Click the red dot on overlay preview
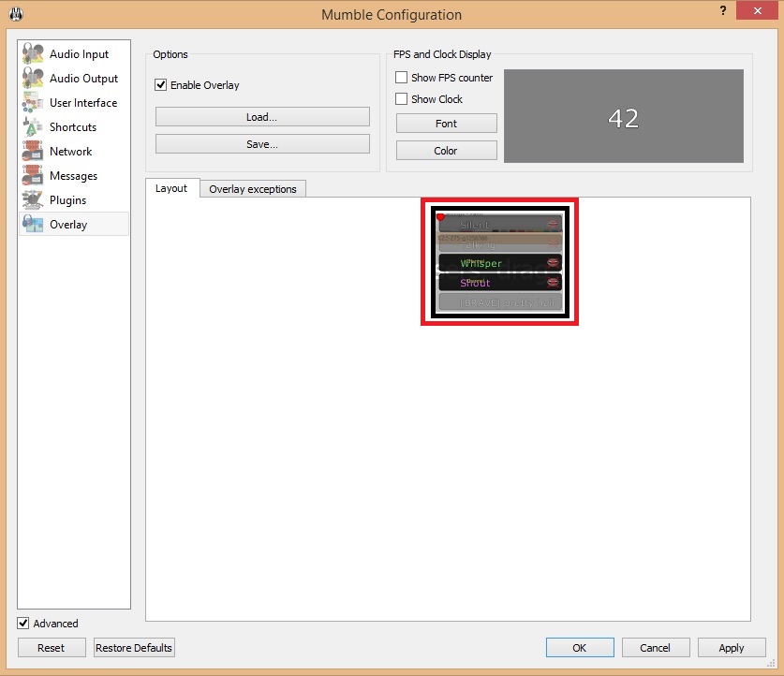 coord(440,217)
